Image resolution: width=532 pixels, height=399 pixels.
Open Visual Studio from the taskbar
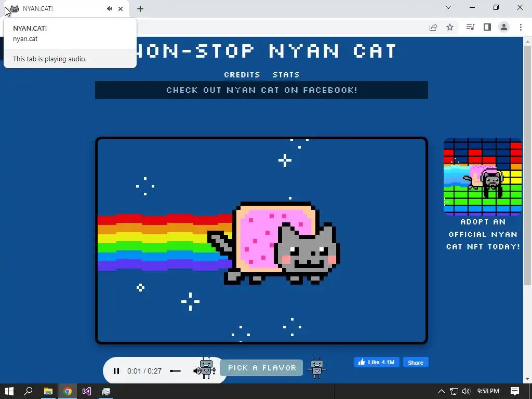coord(87,391)
